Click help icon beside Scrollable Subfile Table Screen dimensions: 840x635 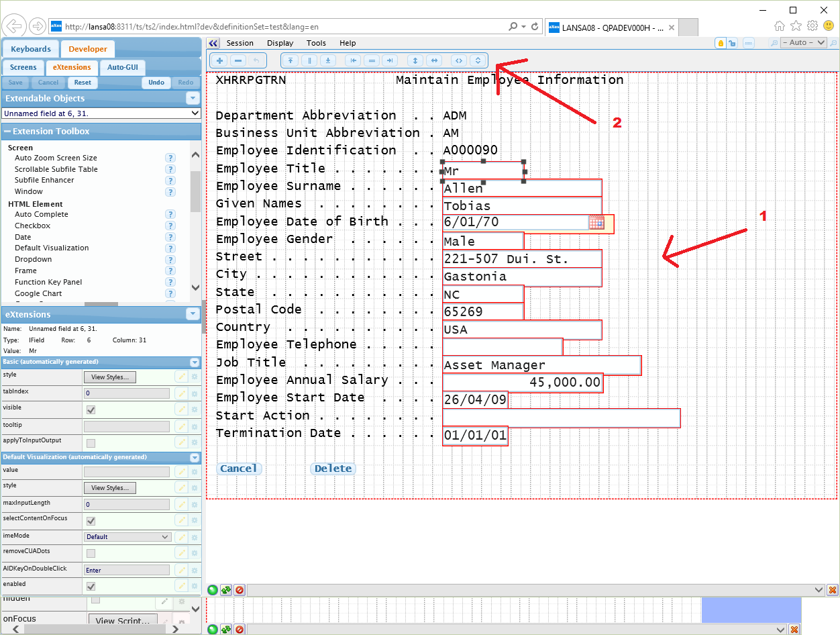point(170,169)
